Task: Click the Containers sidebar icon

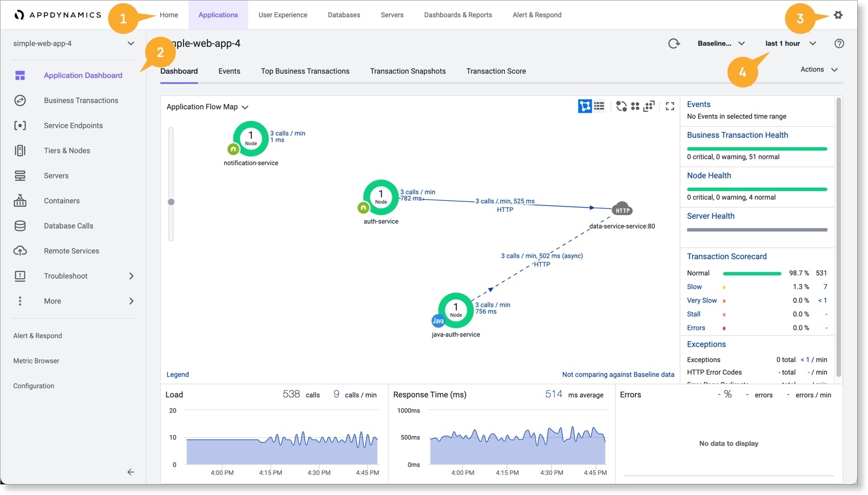Action: pyautogui.click(x=20, y=201)
